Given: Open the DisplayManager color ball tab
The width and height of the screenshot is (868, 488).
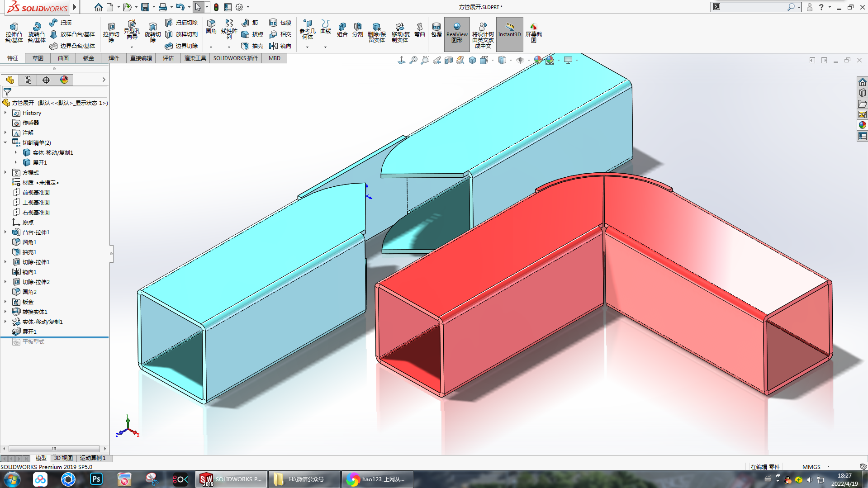Looking at the screenshot, I should [64, 80].
